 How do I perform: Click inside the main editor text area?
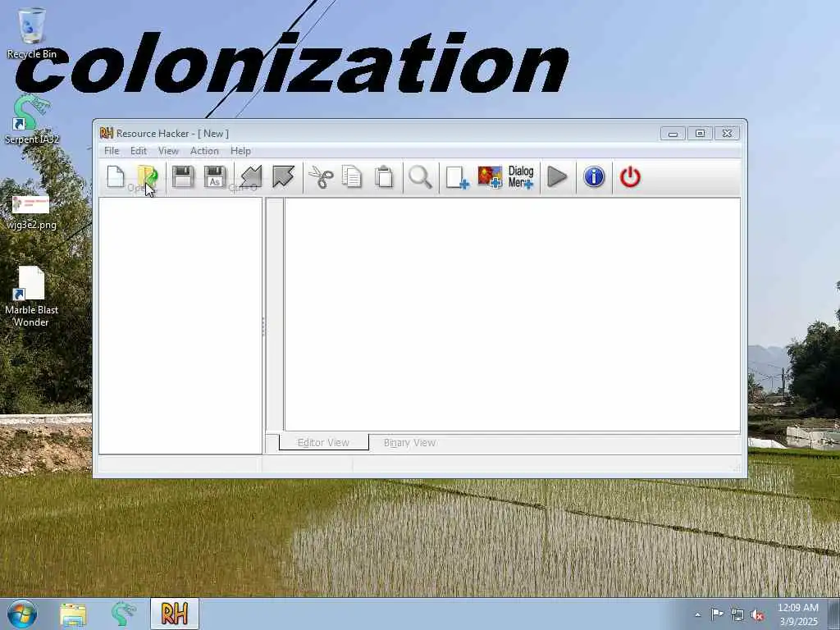pos(512,314)
